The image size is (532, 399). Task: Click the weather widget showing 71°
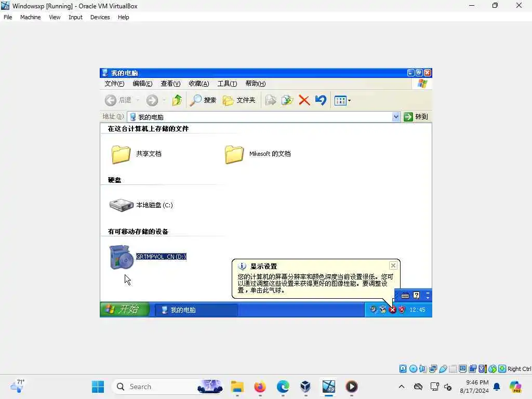pyautogui.click(x=17, y=386)
